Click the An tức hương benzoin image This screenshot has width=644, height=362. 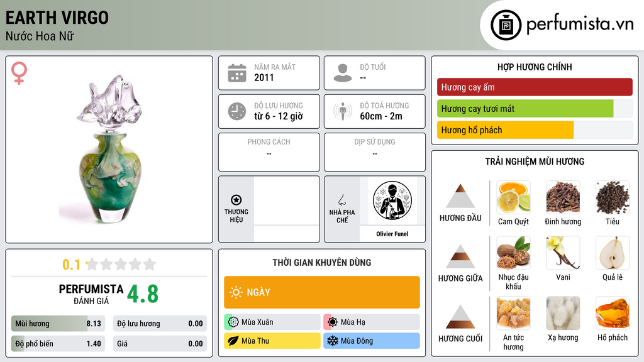click(x=513, y=313)
